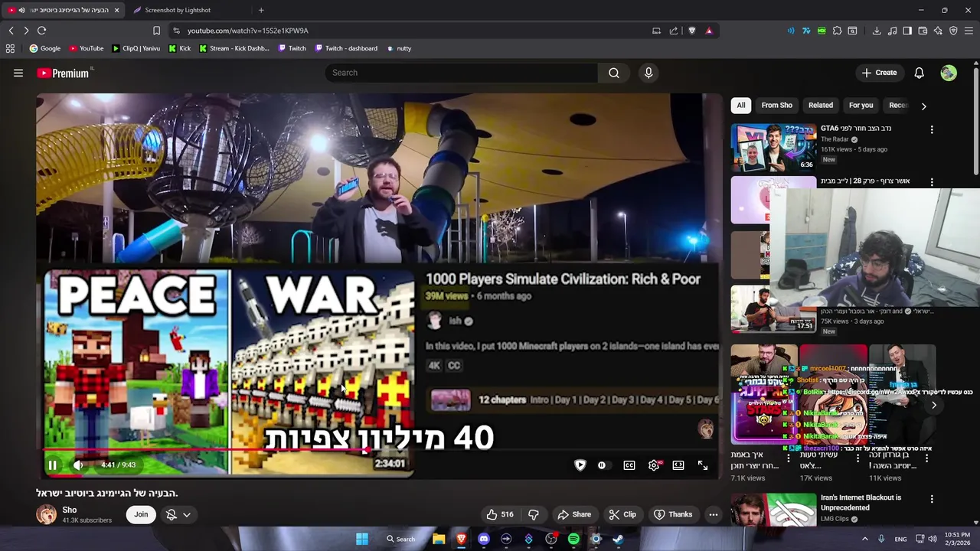Image resolution: width=980 pixels, height=551 pixels.
Task: Open Twitch - dashboard bookmark
Action: 345,48
